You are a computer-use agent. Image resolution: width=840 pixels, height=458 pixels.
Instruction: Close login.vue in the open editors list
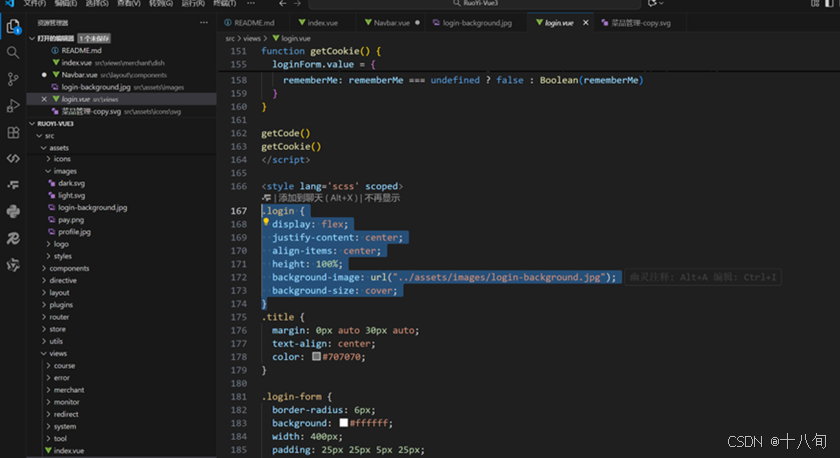click(44, 99)
